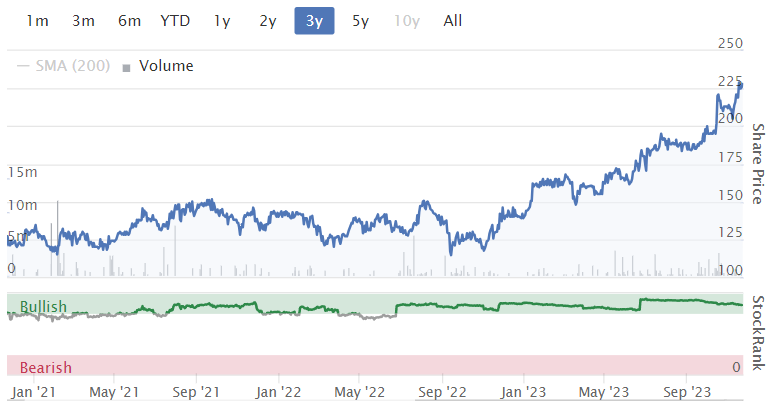Click the Jan '22 date label

tap(278, 392)
